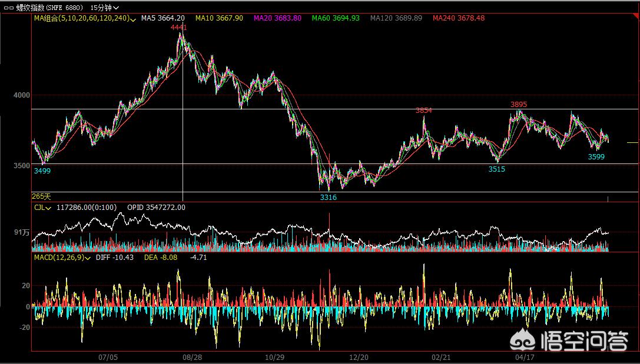
Task: Click the 12/20 date on time axis
Action: pos(359,358)
